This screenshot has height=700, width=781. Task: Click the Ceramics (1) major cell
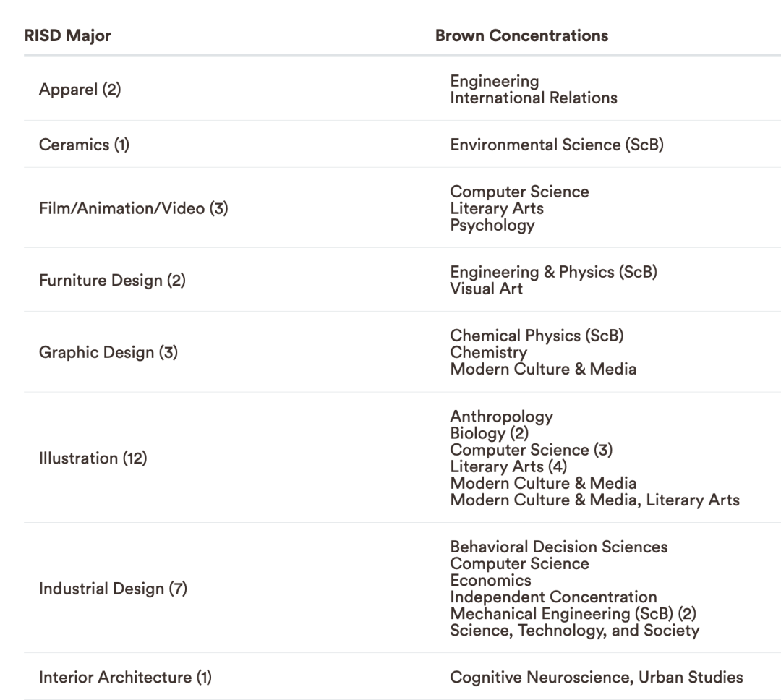[x=84, y=145]
